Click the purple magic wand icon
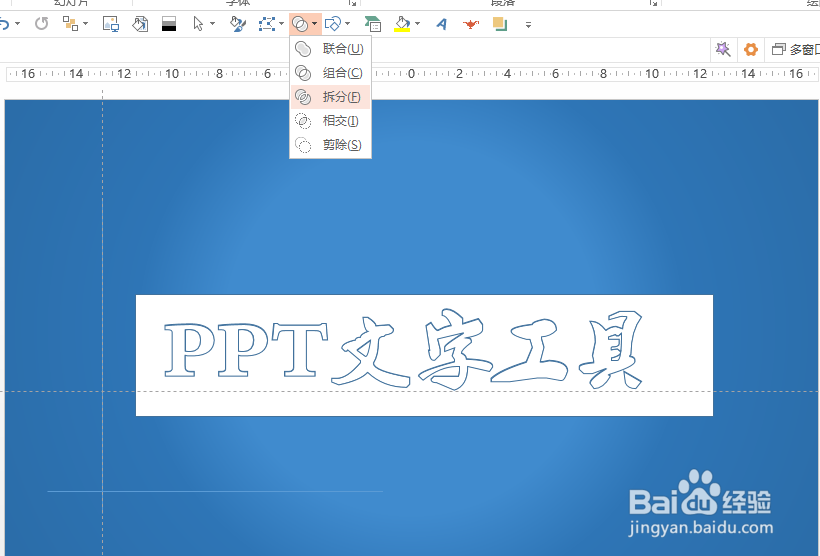This screenshot has width=820, height=556. 723,49
